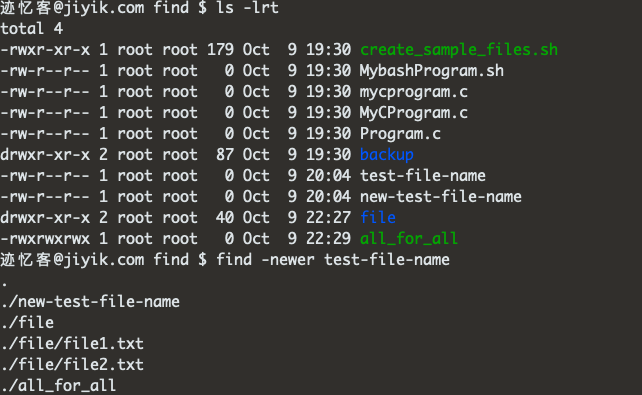Click the green all_for_all filename
This screenshot has height=395, width=642.
coord(409,239)
